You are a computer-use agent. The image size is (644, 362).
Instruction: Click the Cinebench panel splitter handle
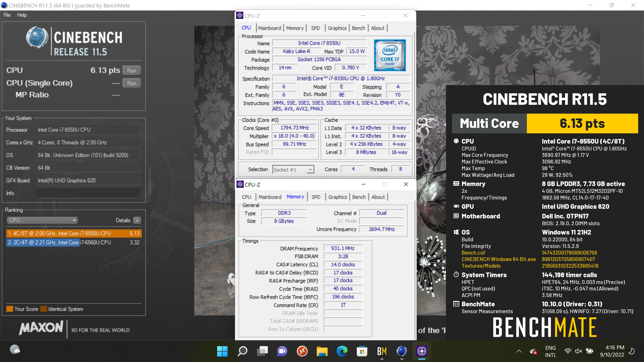[x=150, y=180]
